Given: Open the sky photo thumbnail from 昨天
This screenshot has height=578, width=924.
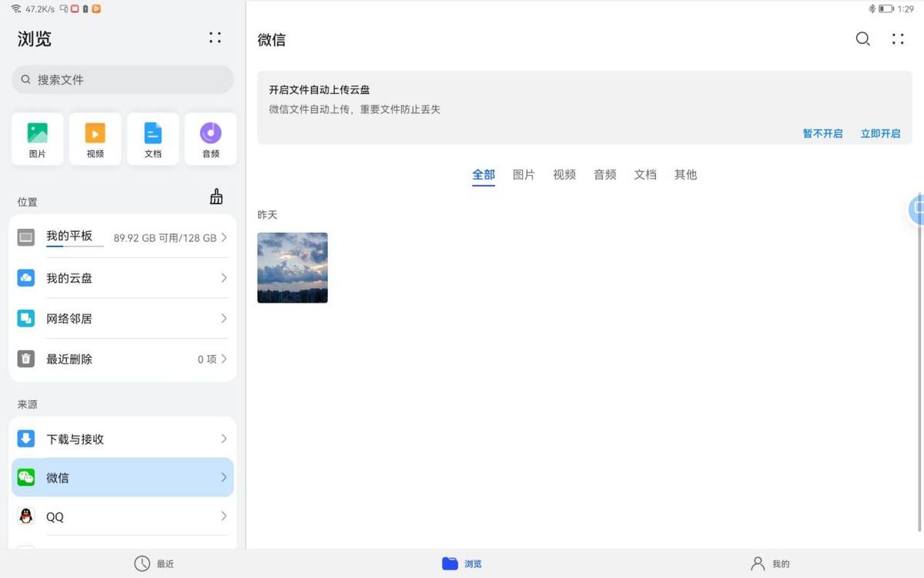Looking at the screenshot, I should (293, 267).
